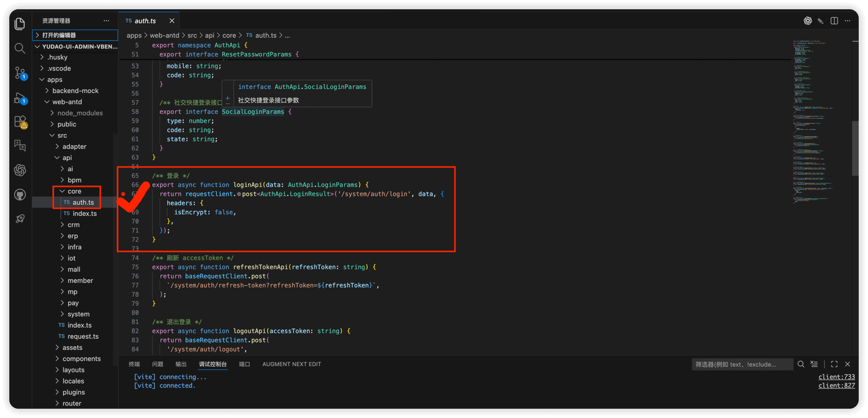
Task: Open the Search view icon
Action: coord(20,48)
